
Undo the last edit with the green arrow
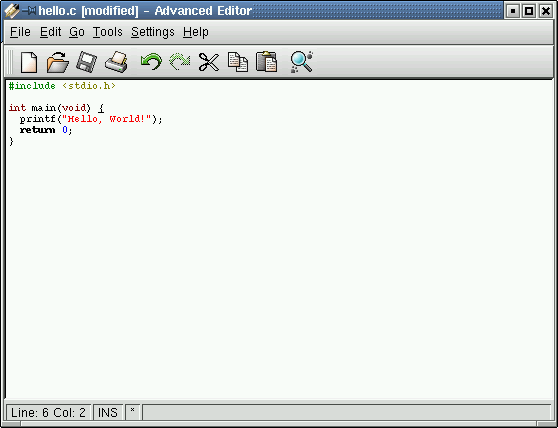coord(151,62)
